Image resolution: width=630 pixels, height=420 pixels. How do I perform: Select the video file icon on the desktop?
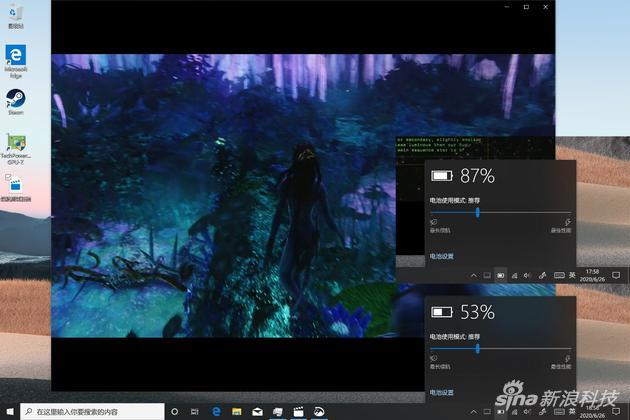[x=16, y=187]
